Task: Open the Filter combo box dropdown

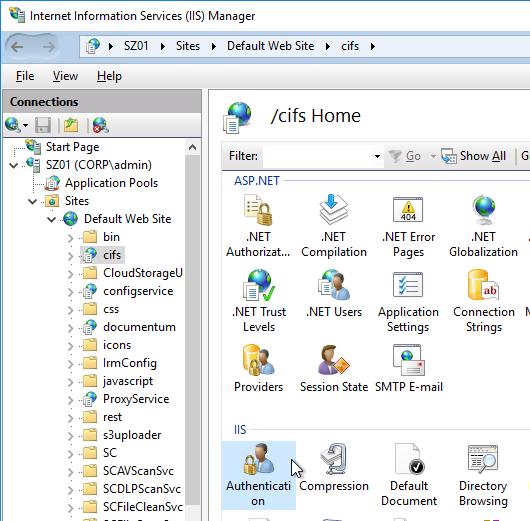Action: click(377, 156)
